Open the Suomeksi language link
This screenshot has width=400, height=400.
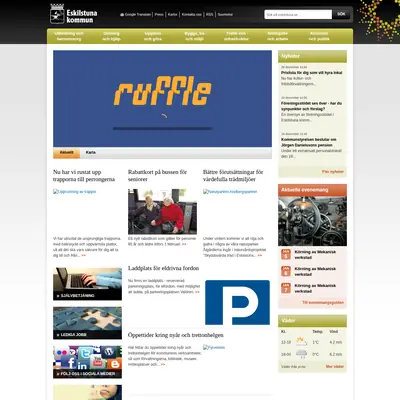click(x=225, y=15)
